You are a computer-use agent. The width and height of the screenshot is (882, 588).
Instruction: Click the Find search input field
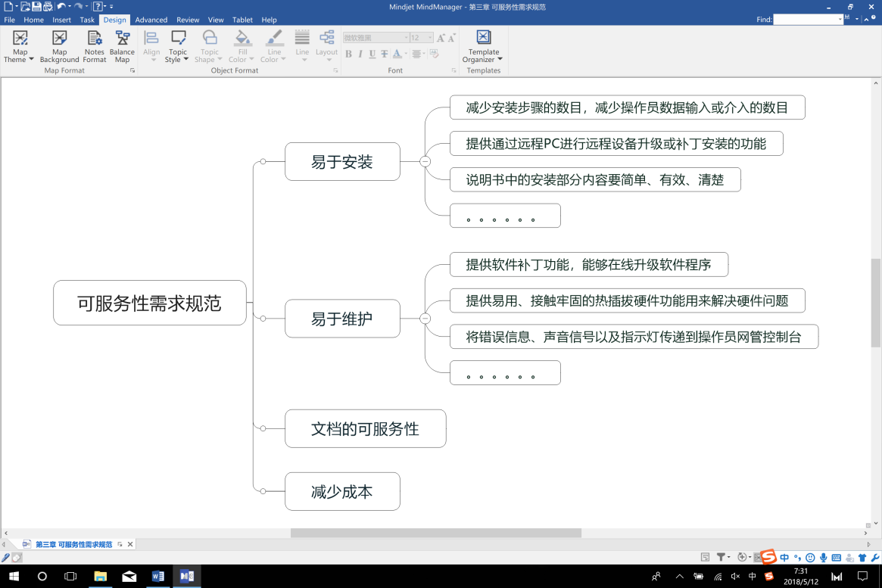pyautogui.click(x=807, y=20)
